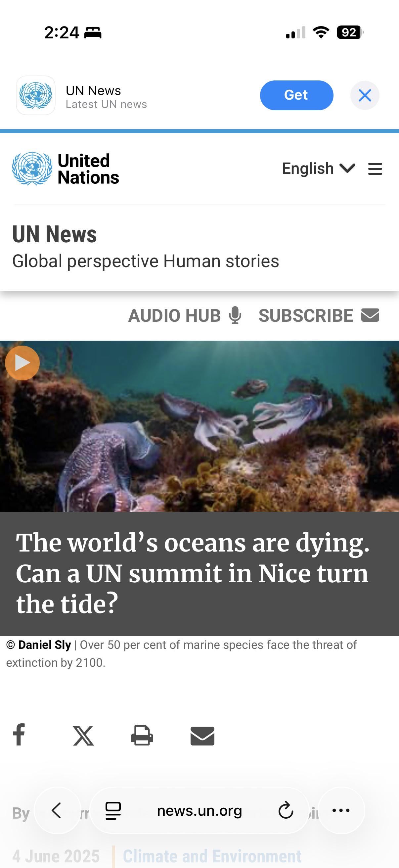Image resolution: width=399 pixels, height=868 pixels.
Task: Open the cuttlefish article image
Action: pyautogui.click(x=199, y=426)
